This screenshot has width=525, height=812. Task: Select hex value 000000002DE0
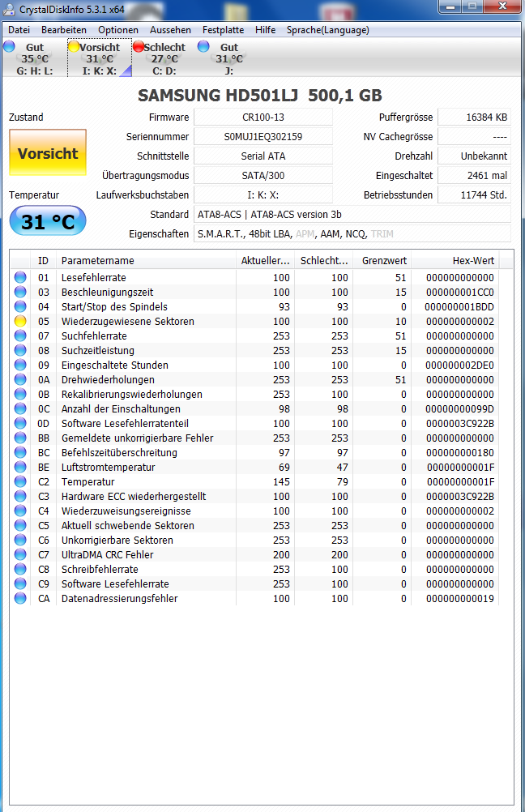tap(459, 365)
